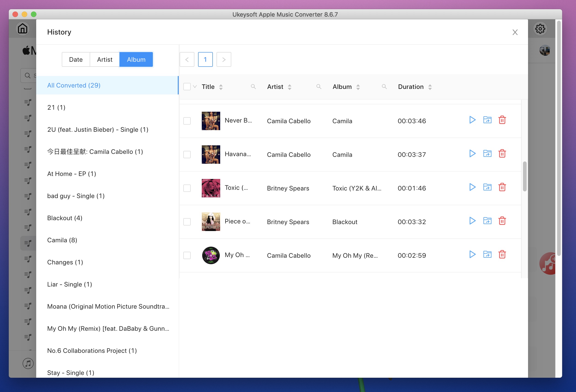Screen dimensions: 576x392
Task: Select 2U (feat. Justin Bieber) - Single
Action: coord(107,129)
